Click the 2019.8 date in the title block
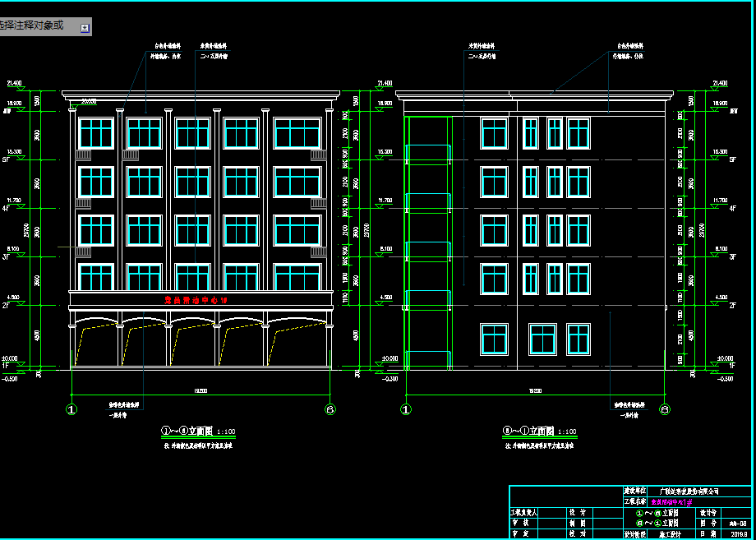 [x=737, y=533]
